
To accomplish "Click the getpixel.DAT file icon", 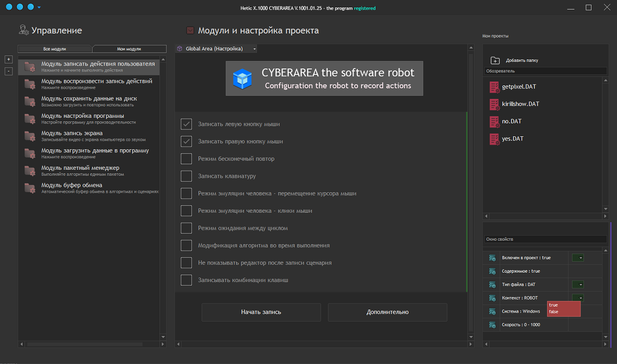I will click(494, 87).
